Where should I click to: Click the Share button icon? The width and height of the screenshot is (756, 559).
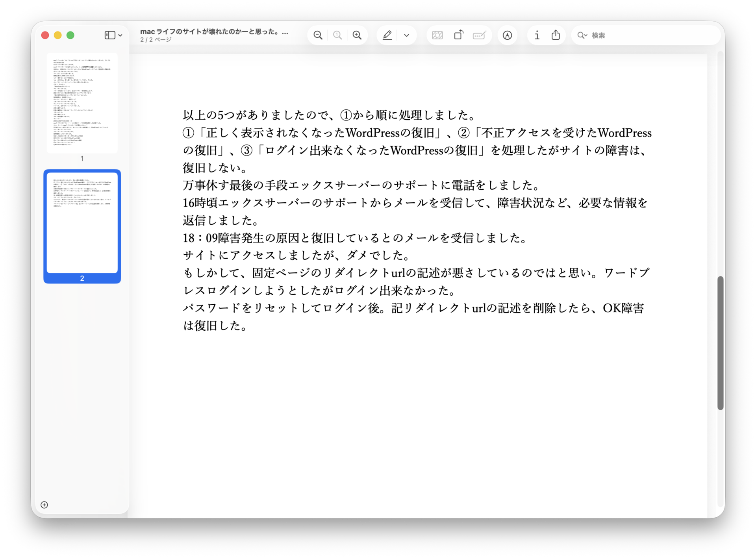click(x=556, y=35)
